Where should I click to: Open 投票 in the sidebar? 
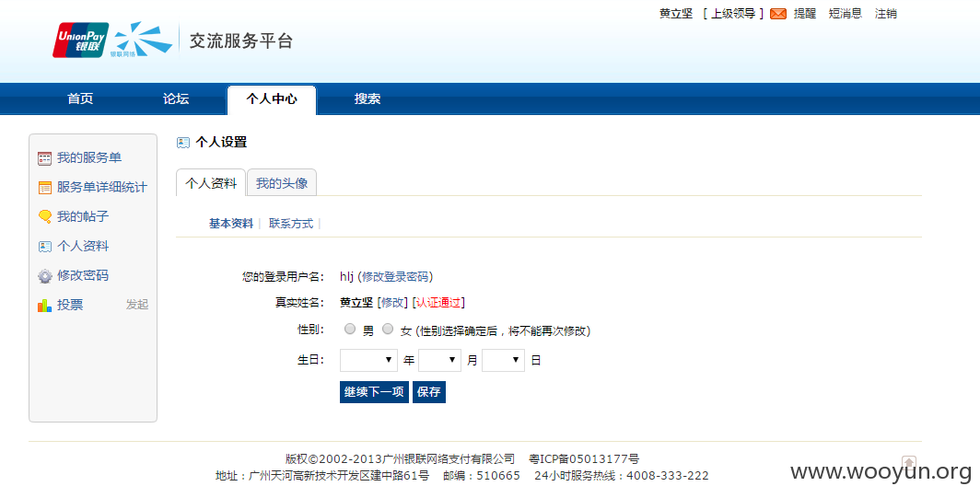coord(70,305)
